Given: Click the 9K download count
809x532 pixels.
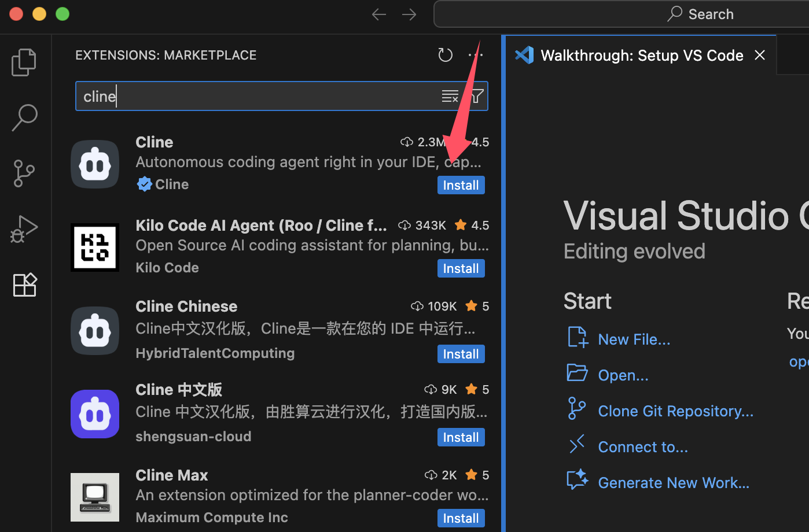Looking at the screenshot, I should [x=441, y=390].
